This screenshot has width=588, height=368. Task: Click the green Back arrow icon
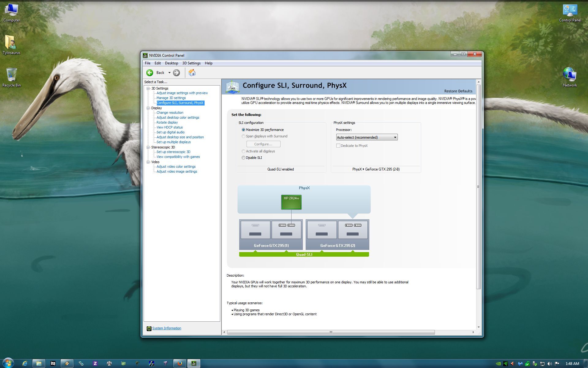point(150,73)
